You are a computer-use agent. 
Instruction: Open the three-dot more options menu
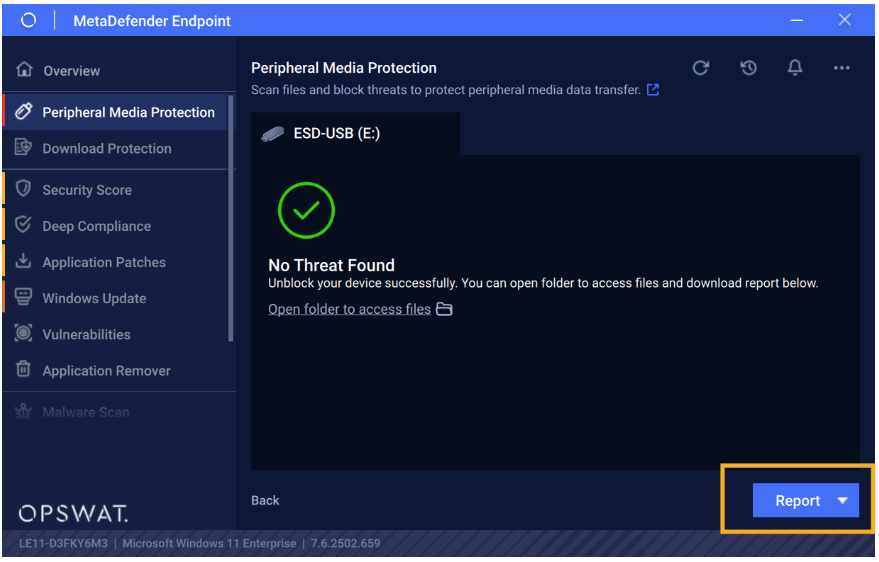pos(841,68)
